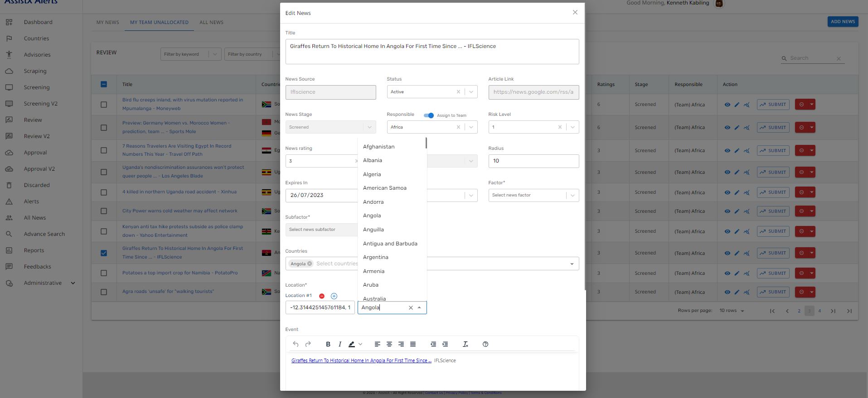Check the Bird flu creeps inland row checkbox
This screenshot has width=868, height=398.
pyautogui.click(x=104, y=105)
